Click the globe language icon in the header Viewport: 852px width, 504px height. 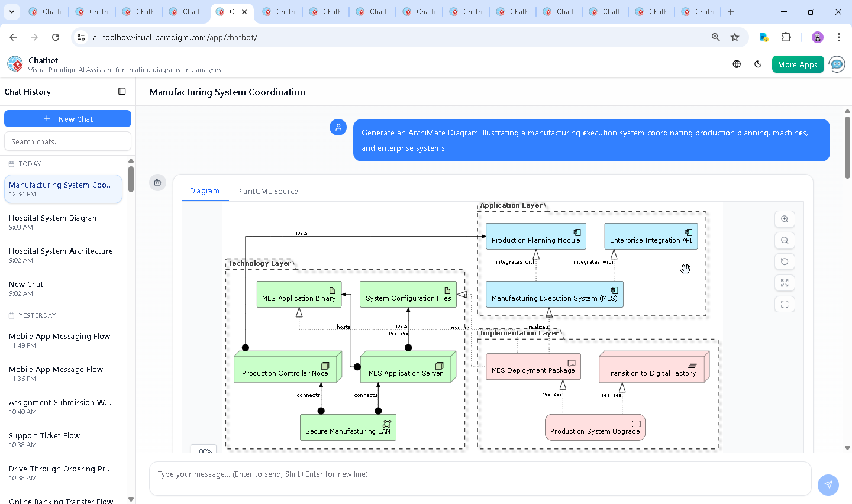(736, 63)
